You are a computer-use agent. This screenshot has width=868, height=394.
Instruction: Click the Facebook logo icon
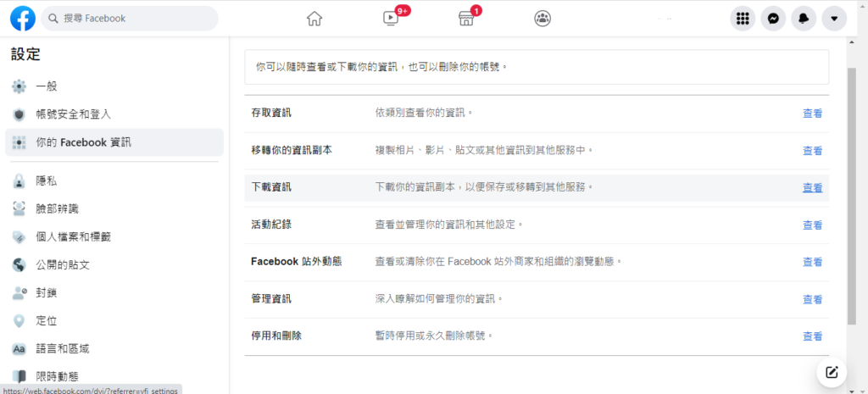click(23, 19)
